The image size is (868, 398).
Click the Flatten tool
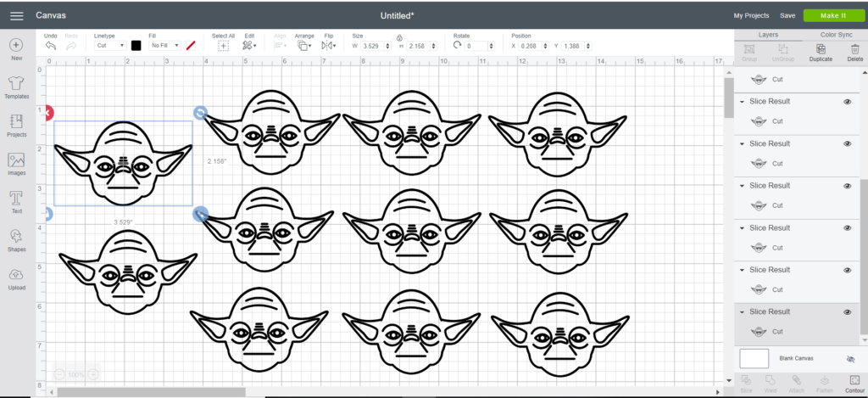(824, 384)
